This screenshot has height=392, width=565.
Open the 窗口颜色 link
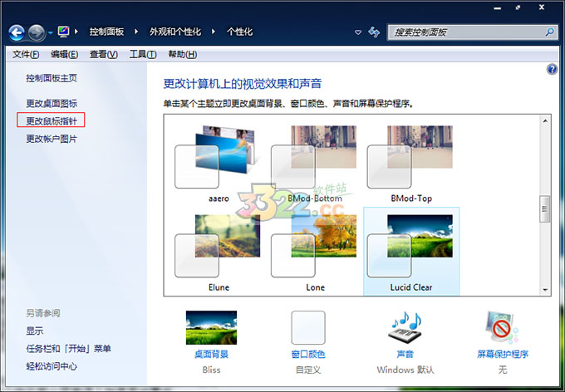tap(308, 355)
